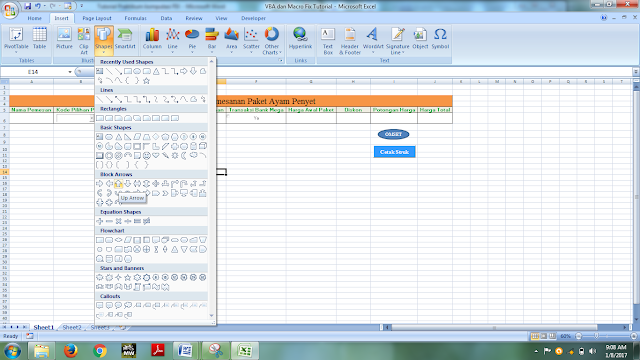Open Firefox from the taskbar
Viewport: 640px width, 360px height.
(x=71, y=351)
